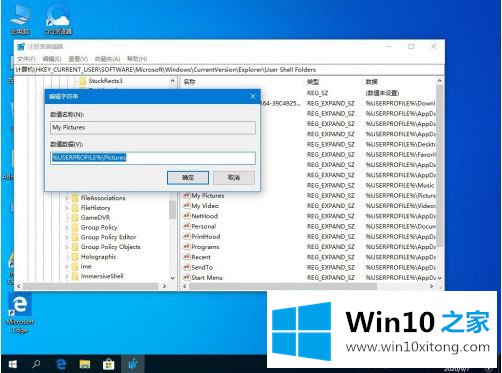The image size is (502, 373).
Task: Open the File (文件) menu
Action: (26, 59)
